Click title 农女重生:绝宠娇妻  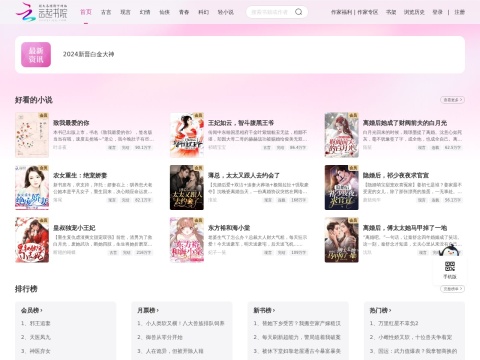coord(80,175)
